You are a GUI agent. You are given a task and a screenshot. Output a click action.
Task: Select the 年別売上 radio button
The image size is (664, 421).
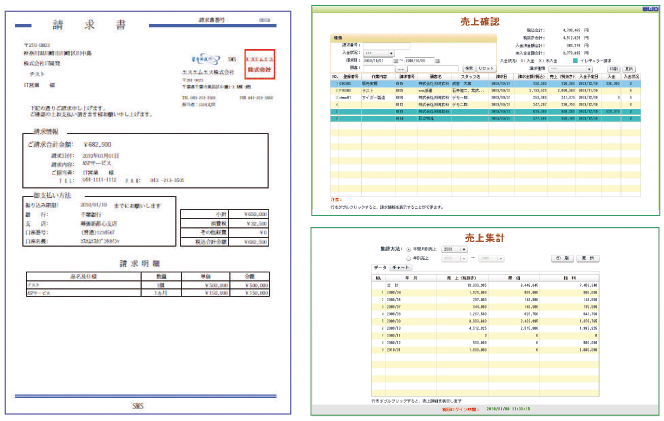(x=409, y=258)
